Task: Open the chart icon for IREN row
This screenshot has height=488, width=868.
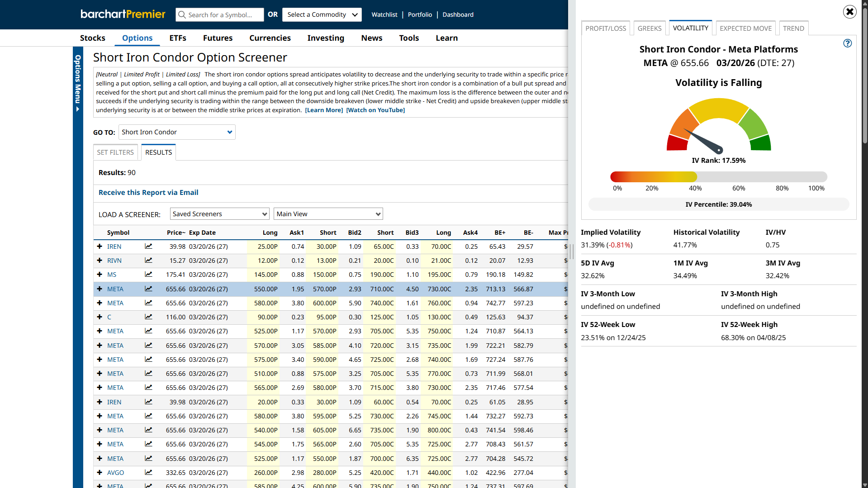Action: tap(148, 246)
